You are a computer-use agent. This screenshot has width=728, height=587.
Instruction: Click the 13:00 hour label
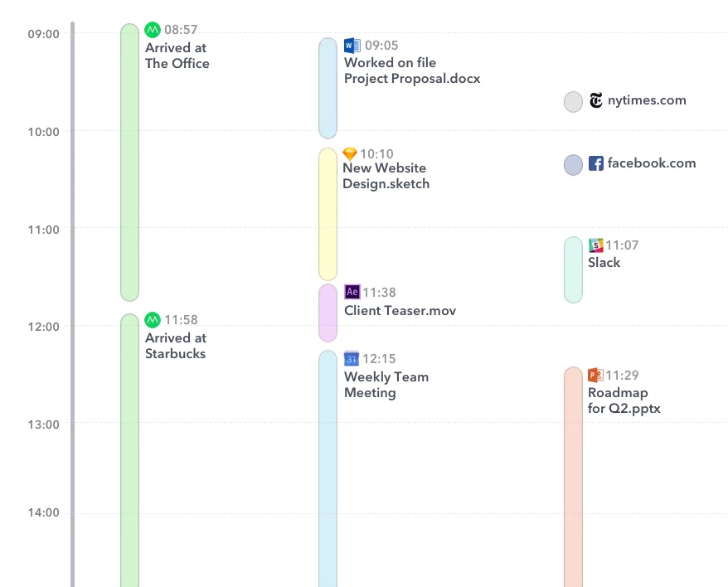click(x=44, y=424)
